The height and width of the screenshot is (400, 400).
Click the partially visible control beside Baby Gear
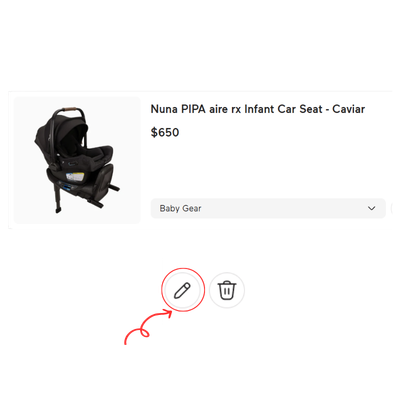pyautogui.click(x=391, y=208)
